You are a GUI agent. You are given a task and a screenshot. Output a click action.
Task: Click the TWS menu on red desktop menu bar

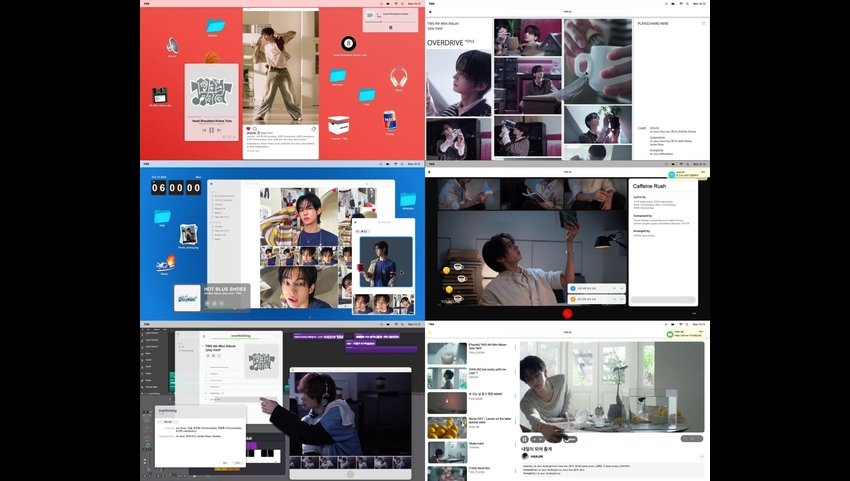[x=146, y=4]
